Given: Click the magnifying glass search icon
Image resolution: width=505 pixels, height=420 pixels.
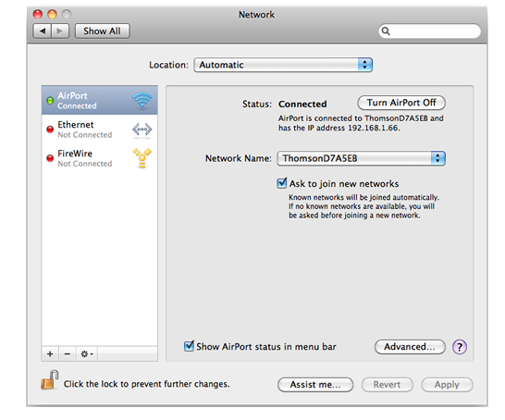Looking at the screenshot, I should coord(386,31).
